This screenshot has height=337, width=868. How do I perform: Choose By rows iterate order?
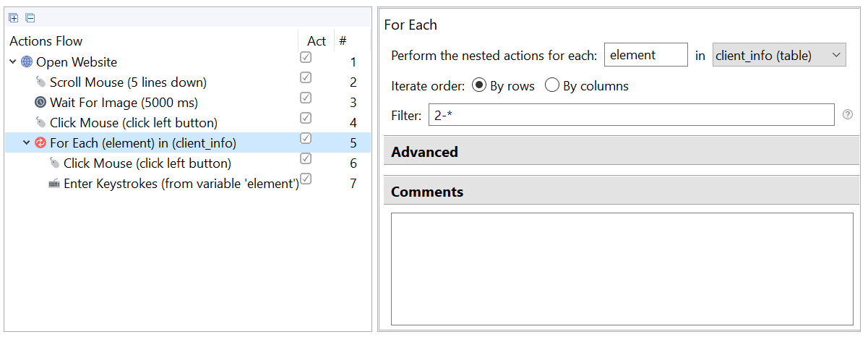coord(478,85)
